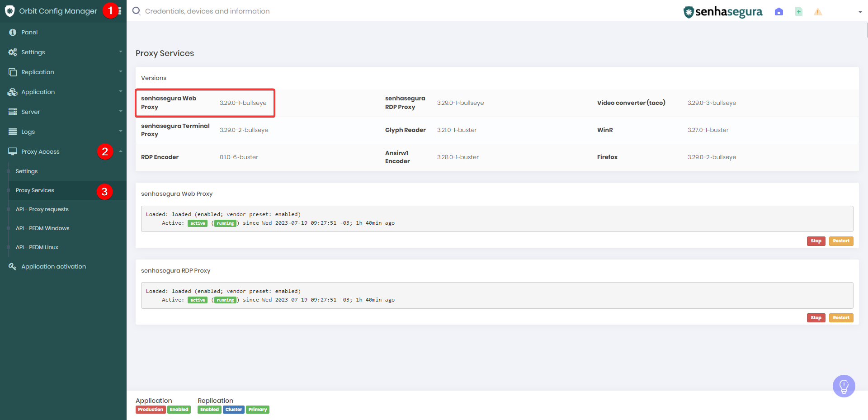Click the running badge in Web Proxy status
868x420 pixels.
click(225, 223)
